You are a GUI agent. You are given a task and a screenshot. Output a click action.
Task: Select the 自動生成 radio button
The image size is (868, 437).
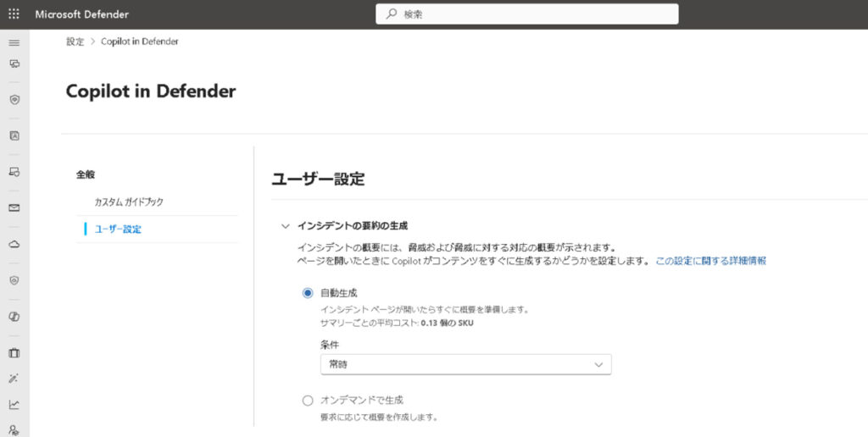coord(308,293)
